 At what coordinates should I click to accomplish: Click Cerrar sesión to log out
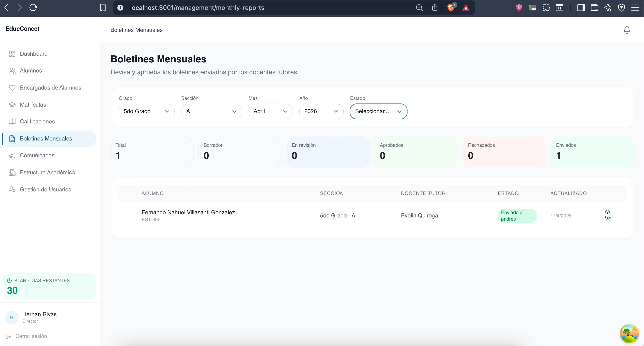point(31,336)
